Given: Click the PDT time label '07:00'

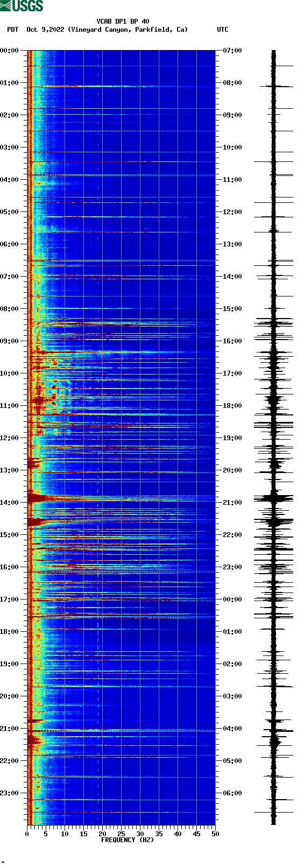Looking at the screenshot, I should coord(10,277).
